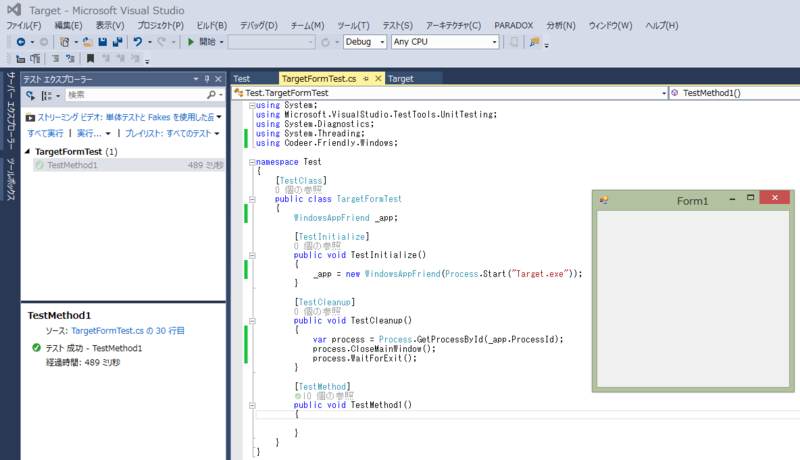Collapse the namespace Test code region
This screenshot has height=460, width=800.
click(x=252, y=162)
